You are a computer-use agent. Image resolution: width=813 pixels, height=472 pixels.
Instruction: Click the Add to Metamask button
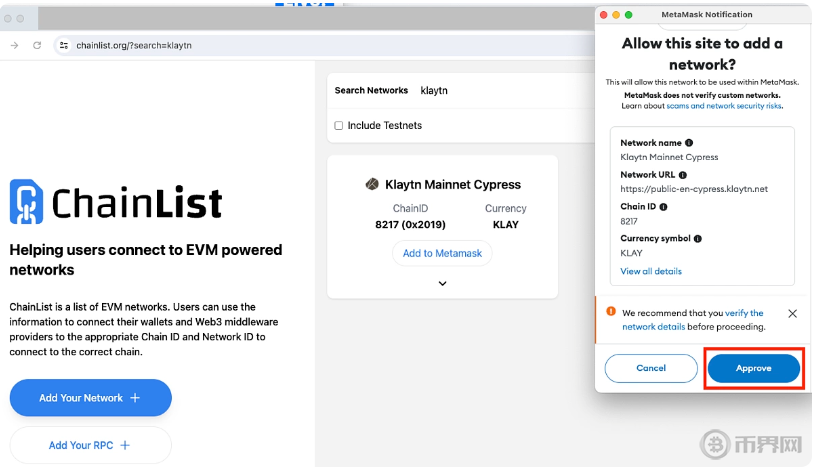pos(442,253)
